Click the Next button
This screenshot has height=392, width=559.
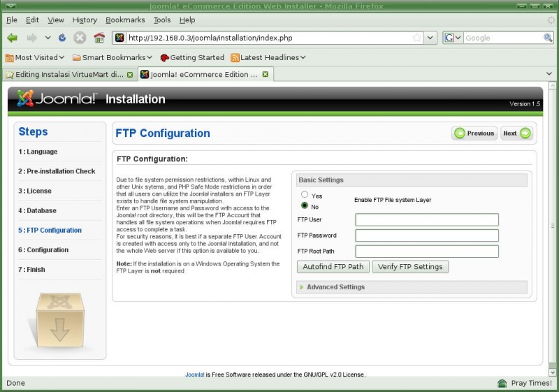click(x=516, y=133)
